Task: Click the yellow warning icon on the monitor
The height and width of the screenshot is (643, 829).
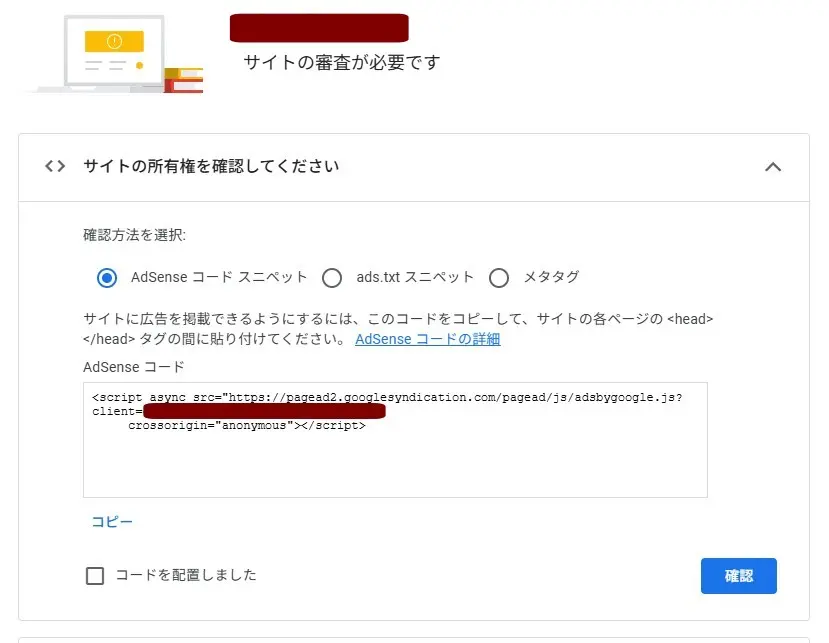Action: 114,41
